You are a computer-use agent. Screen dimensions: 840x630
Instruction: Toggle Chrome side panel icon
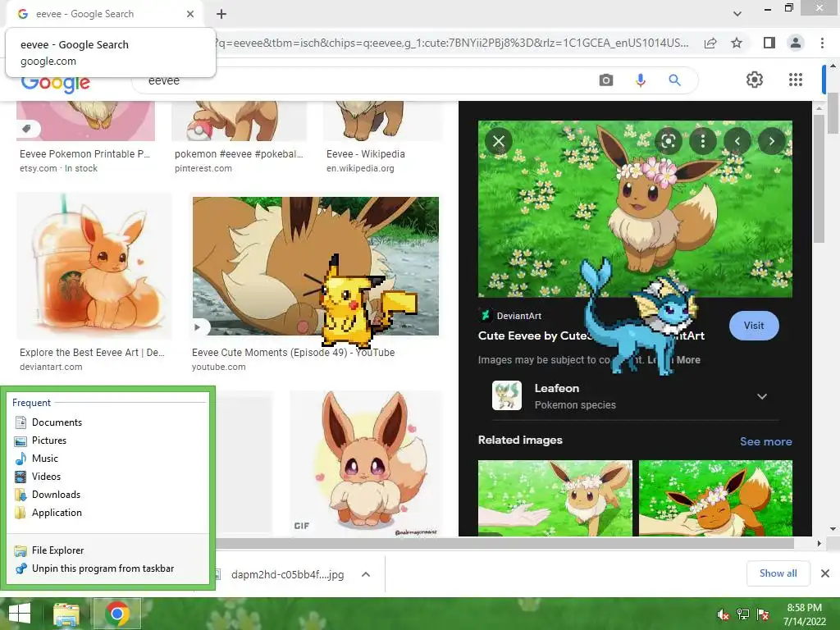(x=769, y=43)
